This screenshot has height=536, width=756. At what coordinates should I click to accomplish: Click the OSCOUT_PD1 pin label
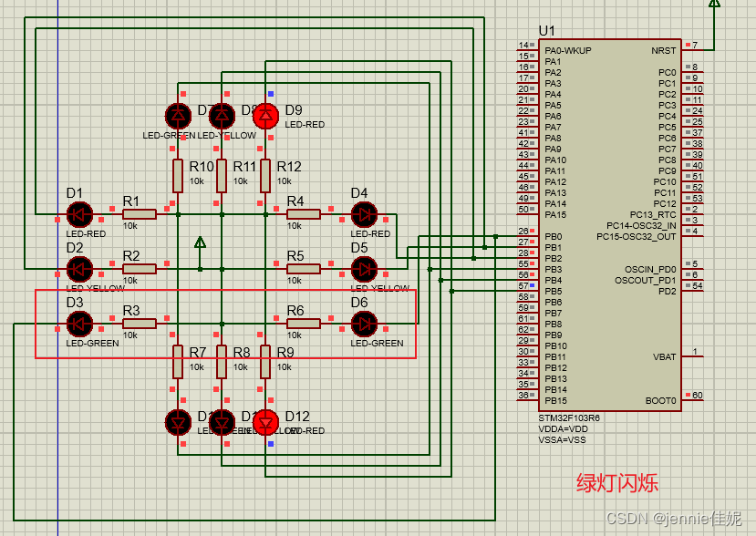pos(646,280)
